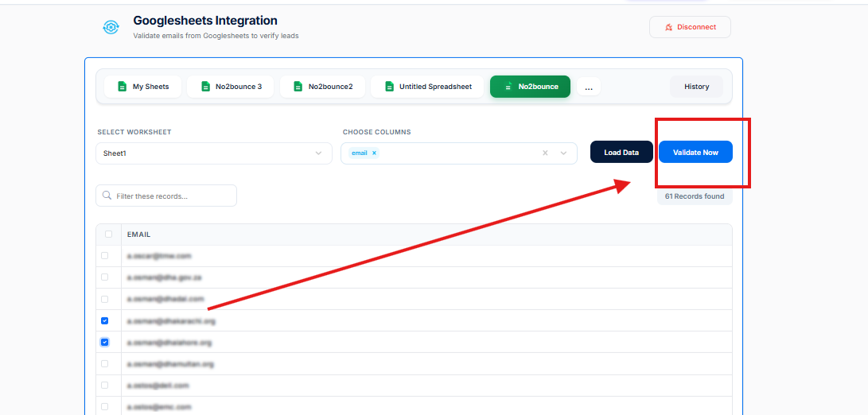This screenshot has height=415, width=868.
Task: Check the emc.com email row checkbox
Action: (x=105, y=407)
